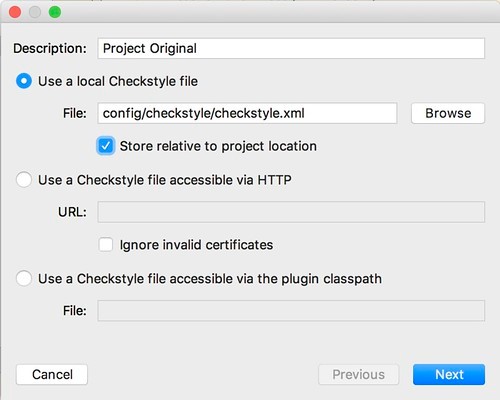Click the green maximize window button
The image size is (500, 400).
coord(55,12)
